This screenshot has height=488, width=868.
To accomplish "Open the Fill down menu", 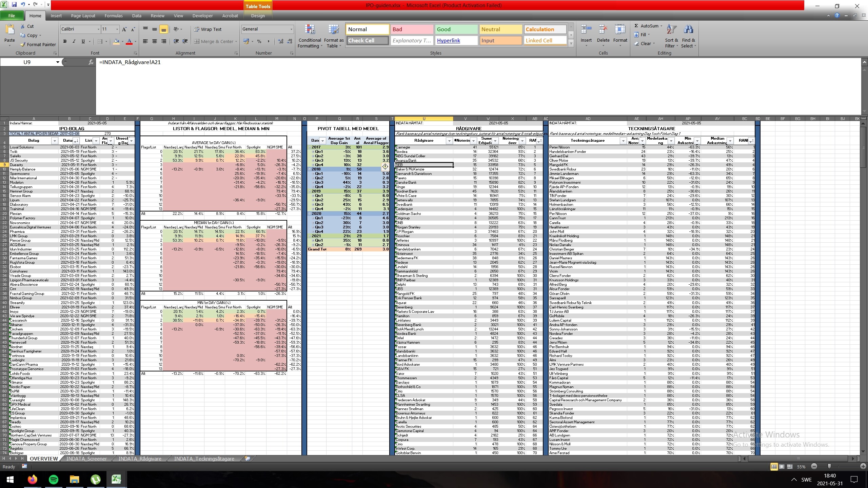I will click(642, 35).
